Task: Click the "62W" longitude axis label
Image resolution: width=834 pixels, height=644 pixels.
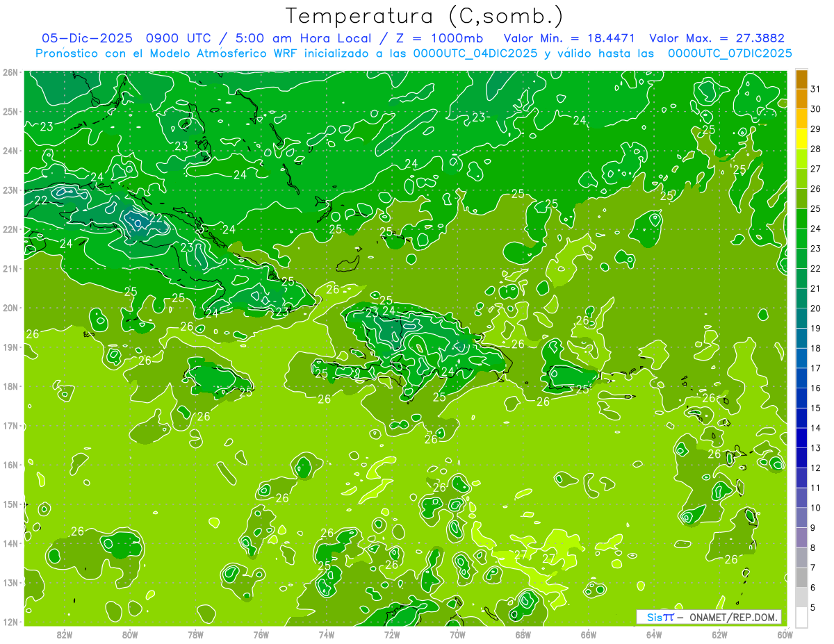Action: [719, 635]
